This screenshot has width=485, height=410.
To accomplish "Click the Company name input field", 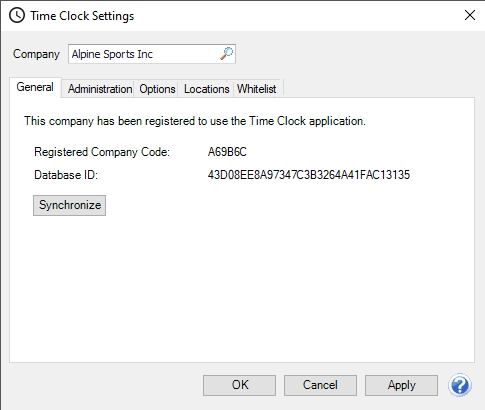I will coord(152,54).
